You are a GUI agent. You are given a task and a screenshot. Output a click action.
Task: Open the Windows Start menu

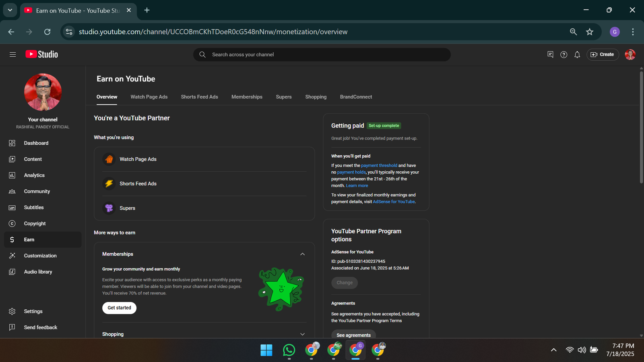point(266,350)
